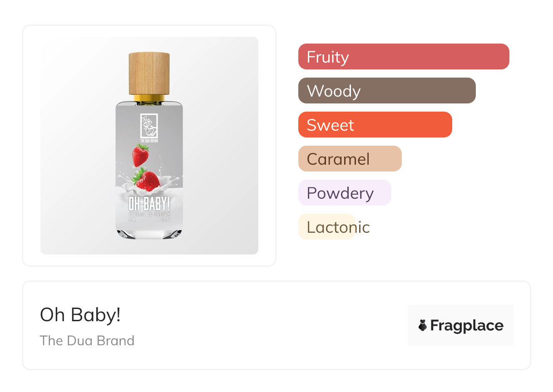Image resolution: width=553 pixels, height=392 pixels.
Task: Click the gold collar beneath the cap
Action: (149, 98)
